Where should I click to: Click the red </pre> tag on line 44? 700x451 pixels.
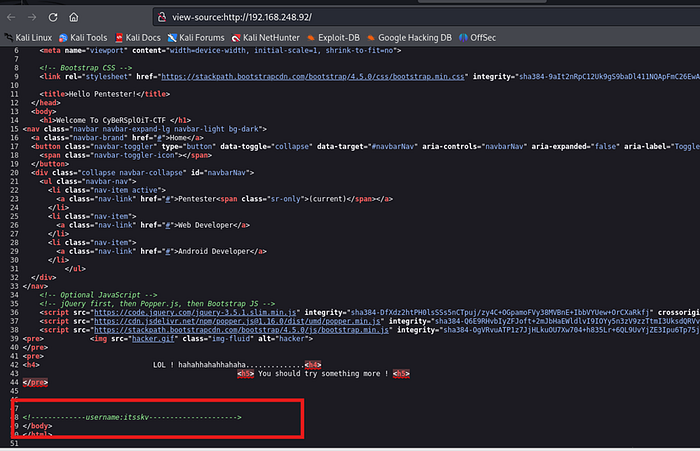[x=35, y=382]
